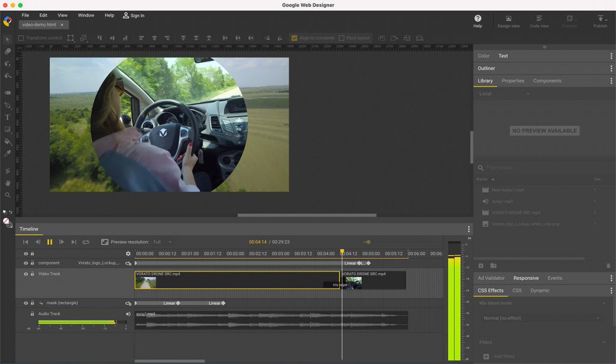The height and width of the screenshot is (364, 616).
Task: Click the loop icon on component layer
Action: click(128, 263)
